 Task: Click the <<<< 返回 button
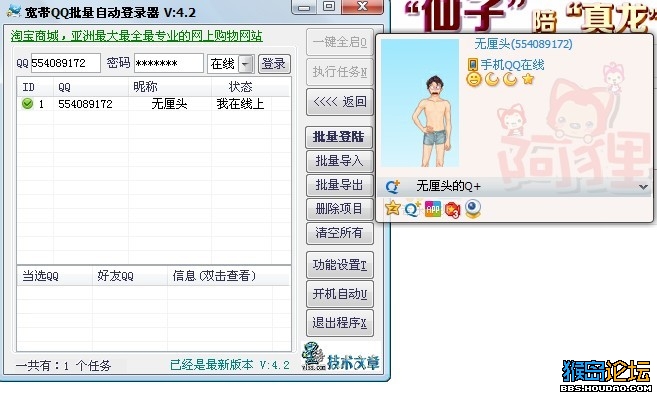340,102
